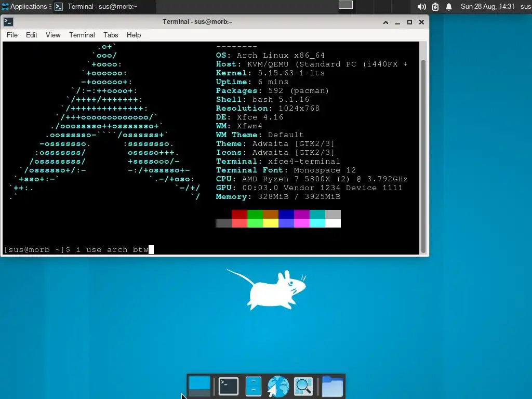Click the 'Terminal: xfce4-terminal' line
532x399 pixels.
pos(278,161)
